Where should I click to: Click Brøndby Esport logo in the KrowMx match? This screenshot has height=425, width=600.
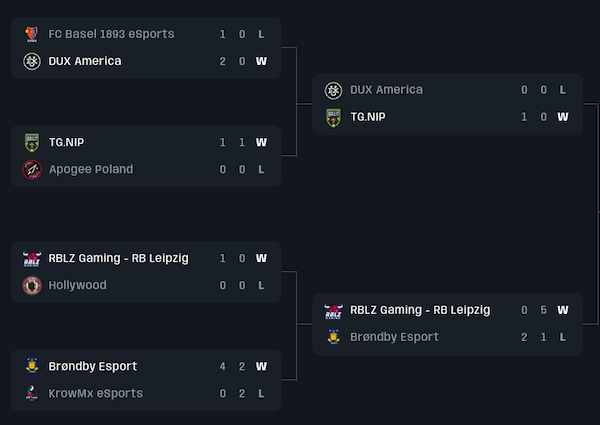(31, 366)
